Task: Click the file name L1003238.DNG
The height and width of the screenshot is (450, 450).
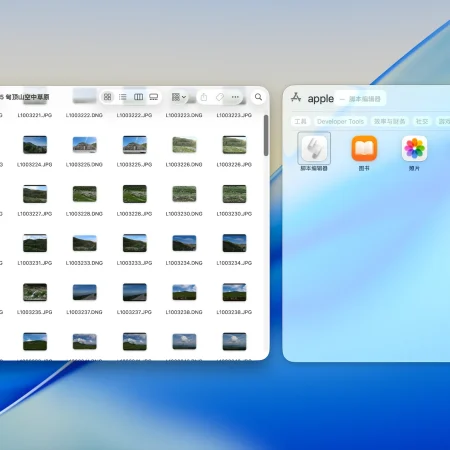Action: (x=184, y=312)
